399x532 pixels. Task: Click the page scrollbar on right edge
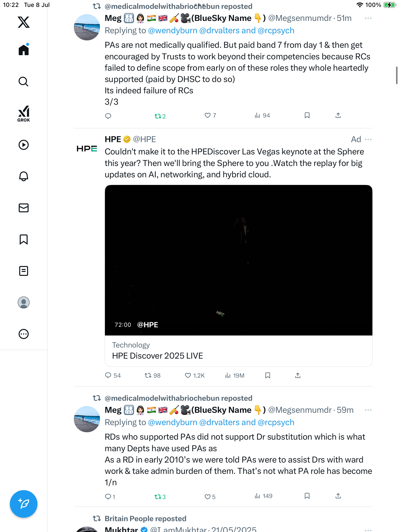point(397,75)
